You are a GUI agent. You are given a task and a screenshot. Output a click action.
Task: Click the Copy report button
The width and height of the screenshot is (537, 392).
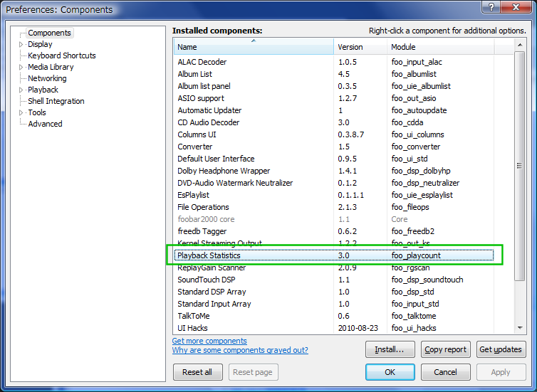[446, 349]
